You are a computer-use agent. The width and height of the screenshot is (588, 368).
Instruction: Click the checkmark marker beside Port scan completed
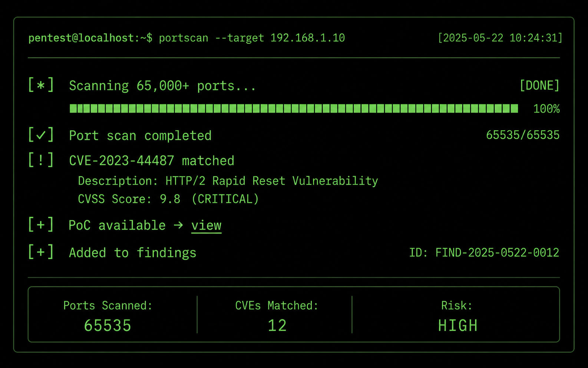[x=41, y=135]
